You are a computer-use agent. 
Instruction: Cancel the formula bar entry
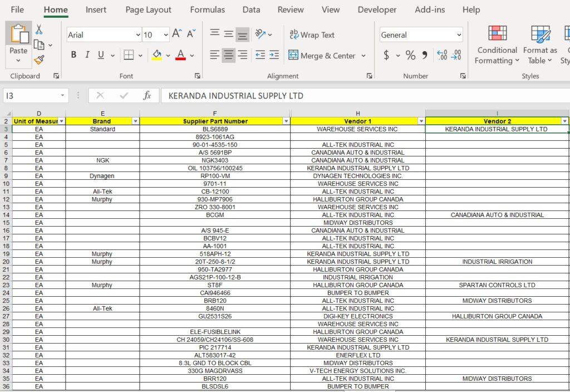[x=100, y=96]
